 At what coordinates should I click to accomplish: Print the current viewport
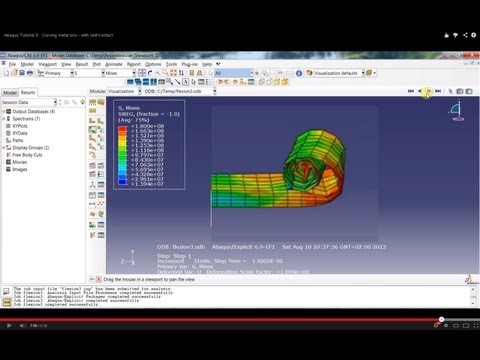[x=30, y=73]
